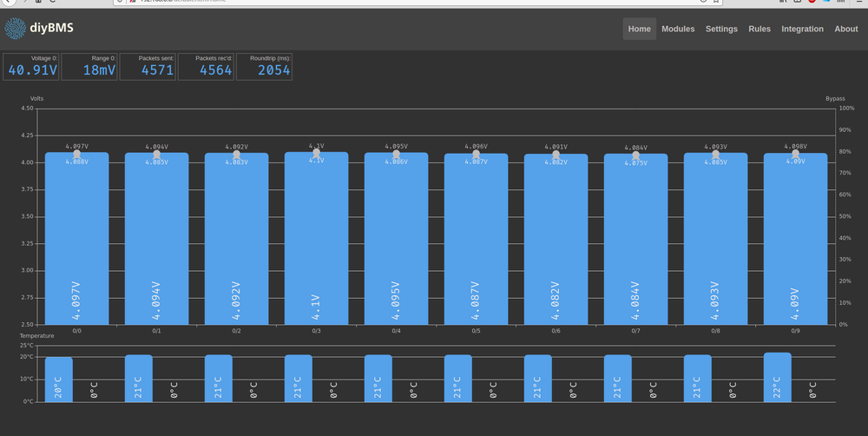Click the Packets rec'd counter
This screenshot has height=436, width=868.
point(207,67)
